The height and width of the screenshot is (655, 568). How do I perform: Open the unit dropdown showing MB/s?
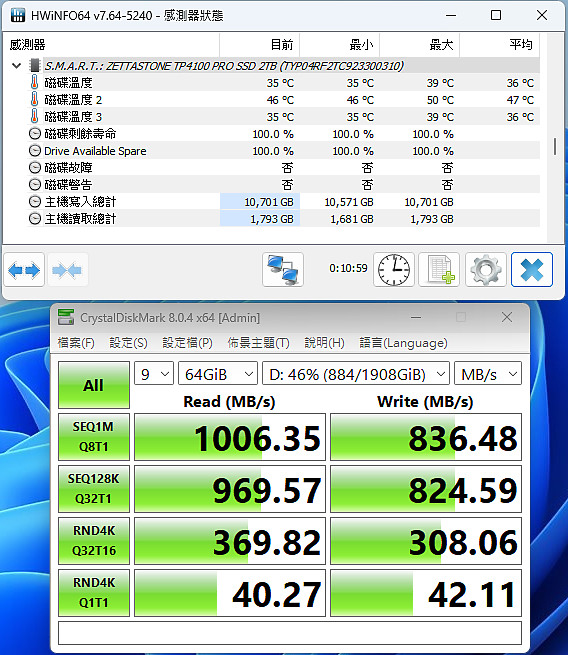[x=488, y=373]
